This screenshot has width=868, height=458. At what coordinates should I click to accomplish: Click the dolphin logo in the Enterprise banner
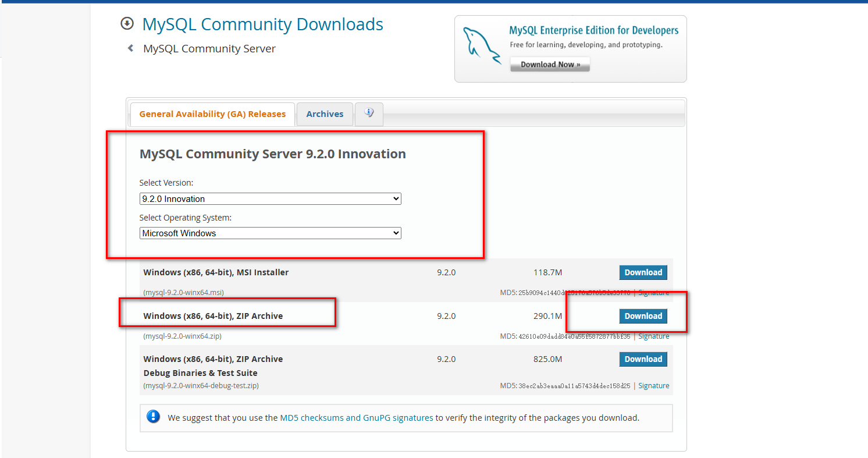coord(482,45)
